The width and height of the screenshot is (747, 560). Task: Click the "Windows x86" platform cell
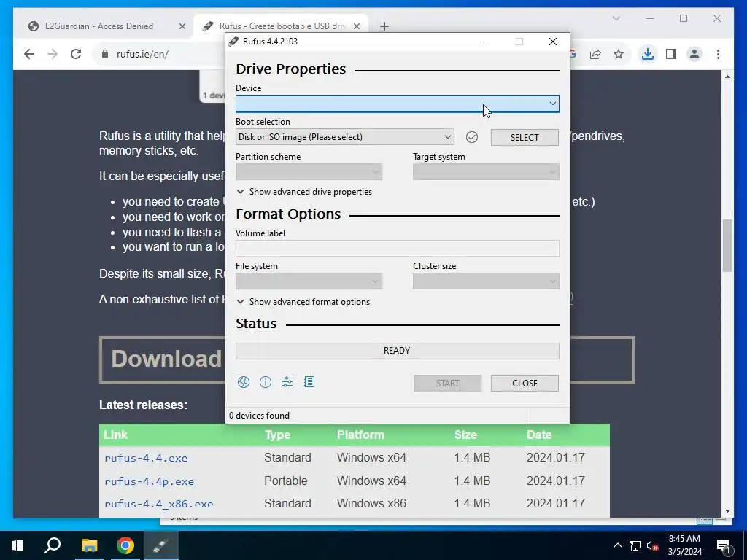[x=371, y=503]
